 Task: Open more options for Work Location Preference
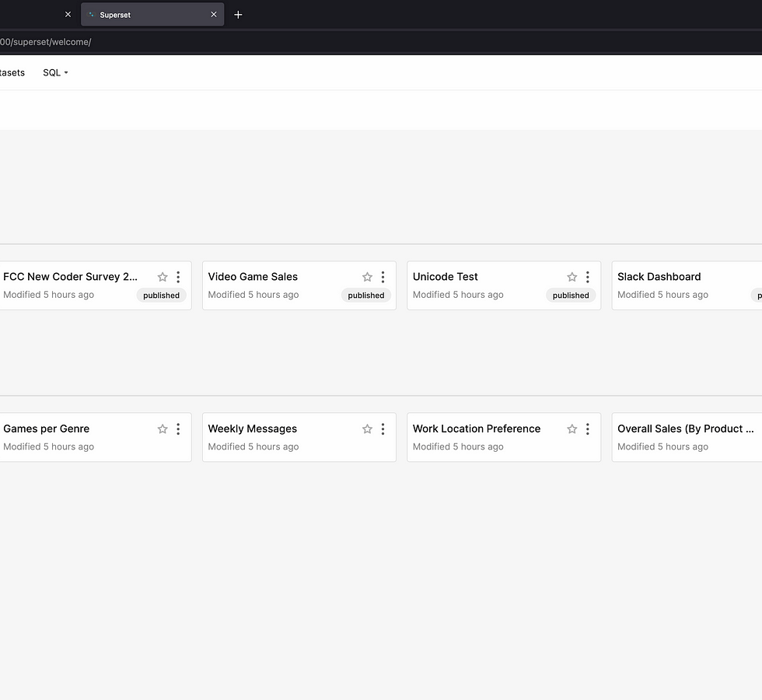(x=588, y=429)
